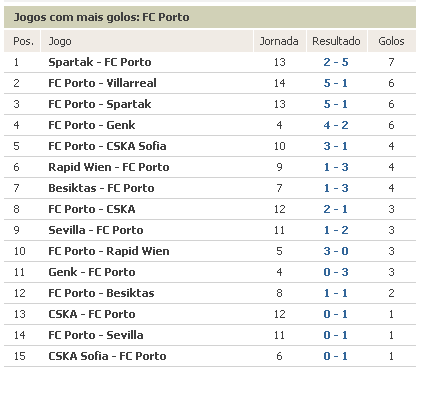This screenshot has width=421, height=395.
Task: Click the Resultado column header
Action: click(336, 41)
